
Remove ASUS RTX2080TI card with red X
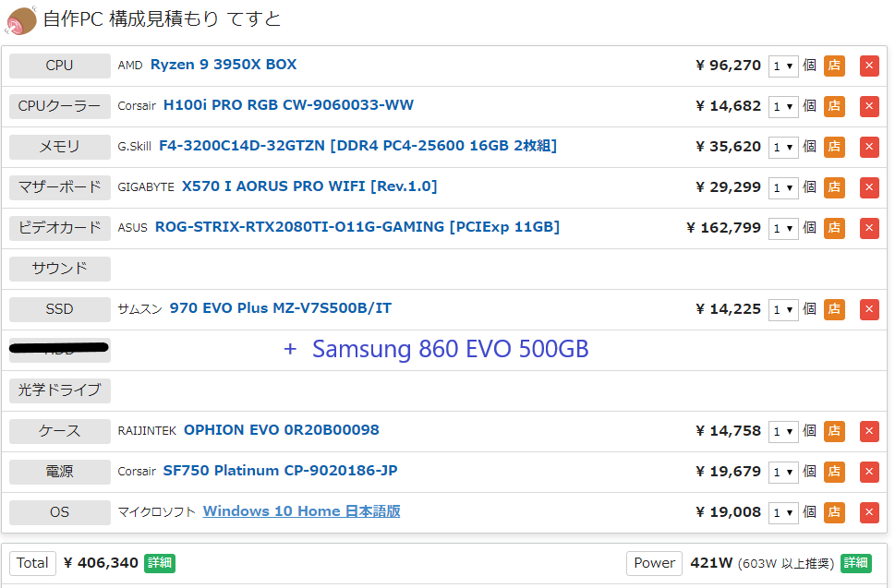coord(869,228)
